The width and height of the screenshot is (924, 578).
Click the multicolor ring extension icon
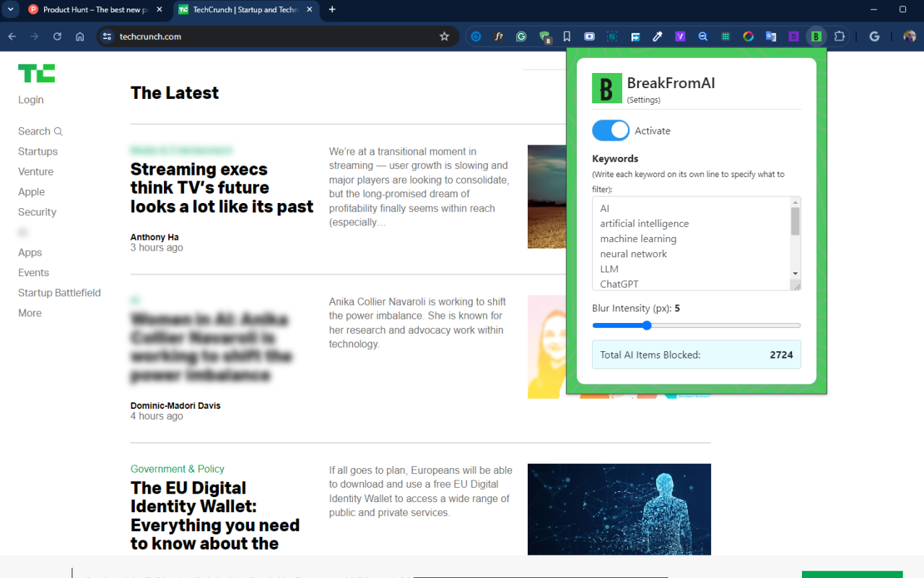(x=749, y=36)
